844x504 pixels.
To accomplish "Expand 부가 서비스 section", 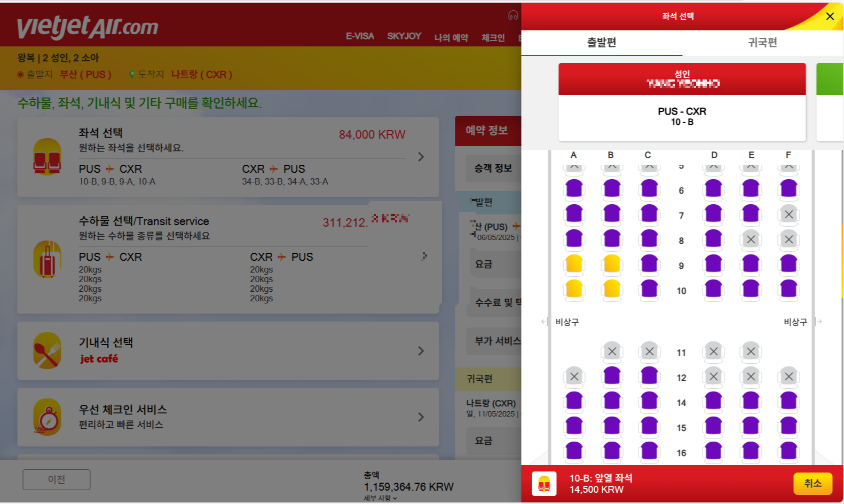I will (x=493, y=341).
